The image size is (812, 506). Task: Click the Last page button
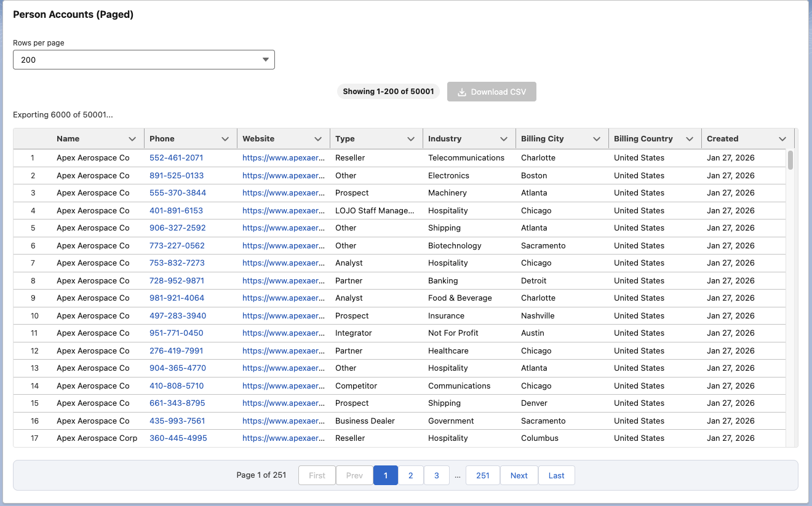pos(557,475)
